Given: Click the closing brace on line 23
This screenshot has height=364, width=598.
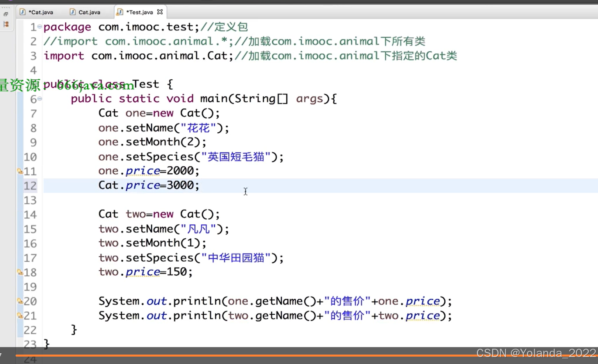Looking at the screenshot, I should click(46, 344).
